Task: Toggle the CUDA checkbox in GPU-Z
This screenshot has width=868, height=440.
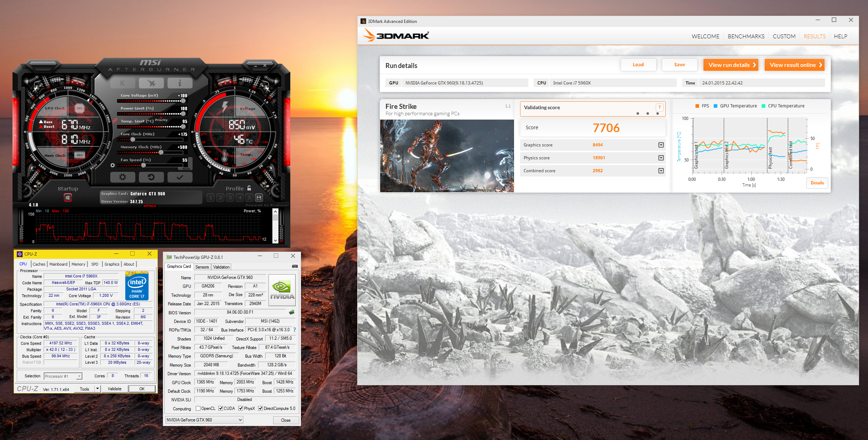Action: click(221, 408)
